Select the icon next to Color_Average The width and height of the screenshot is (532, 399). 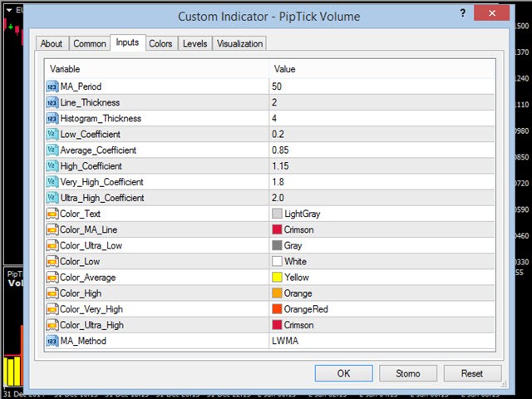point(52,277)
